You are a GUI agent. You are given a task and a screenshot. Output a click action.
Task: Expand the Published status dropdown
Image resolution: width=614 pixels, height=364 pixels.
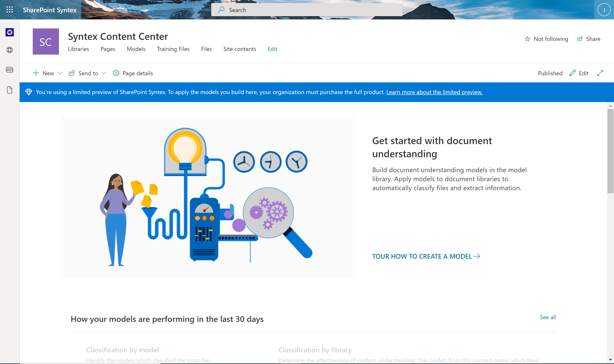point(550,73)
